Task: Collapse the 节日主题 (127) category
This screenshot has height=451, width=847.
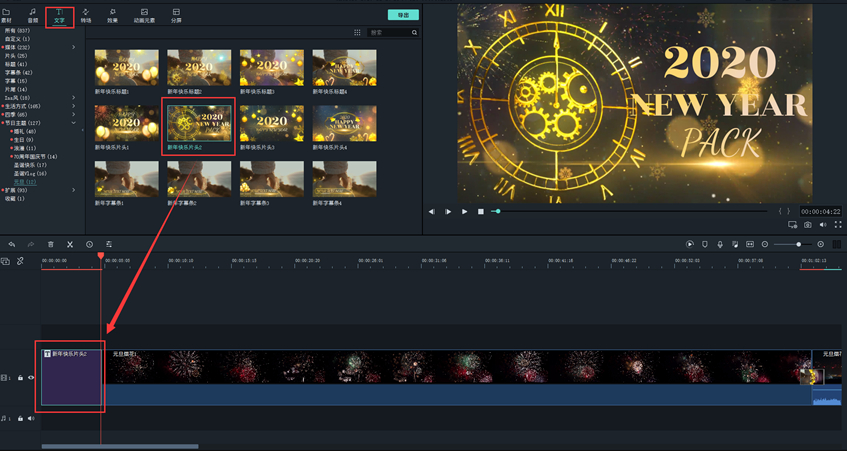Action: click(73, 123)
